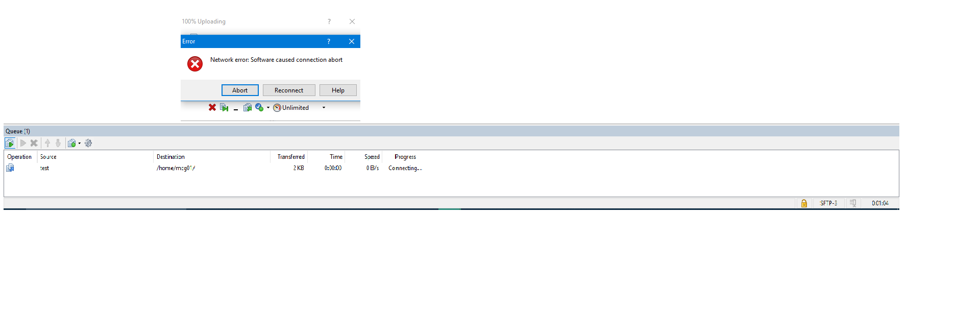Select the test upload row in queue
The height and width of the screenshot is (331, 980).
click(x=45, y=168)
